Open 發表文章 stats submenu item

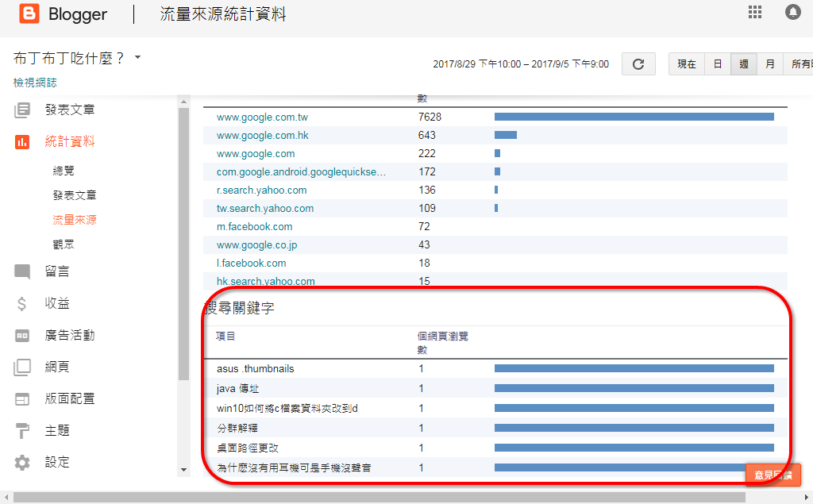coord(75,195)
